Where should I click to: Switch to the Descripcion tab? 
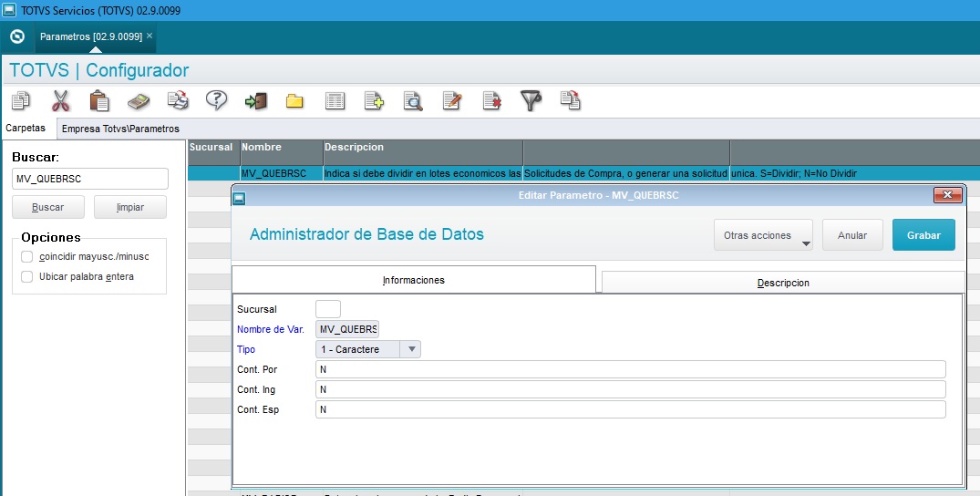[783, 283]
